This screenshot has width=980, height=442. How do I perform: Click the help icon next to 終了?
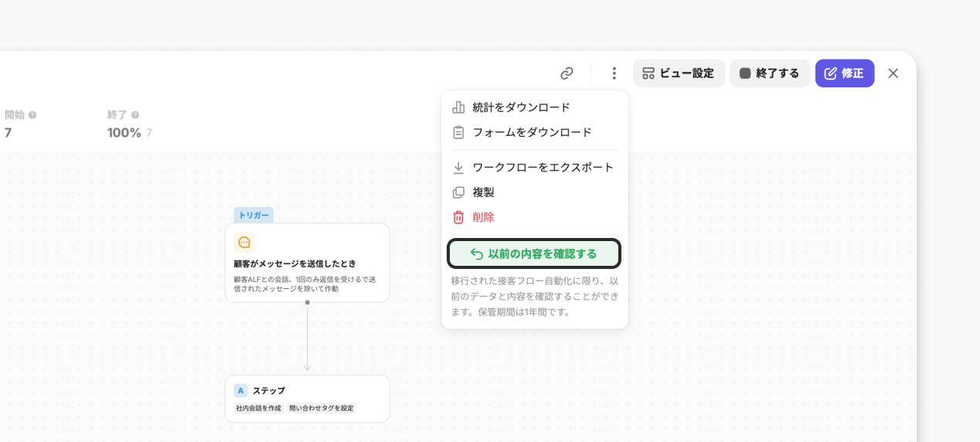click(x=135, y=115)
